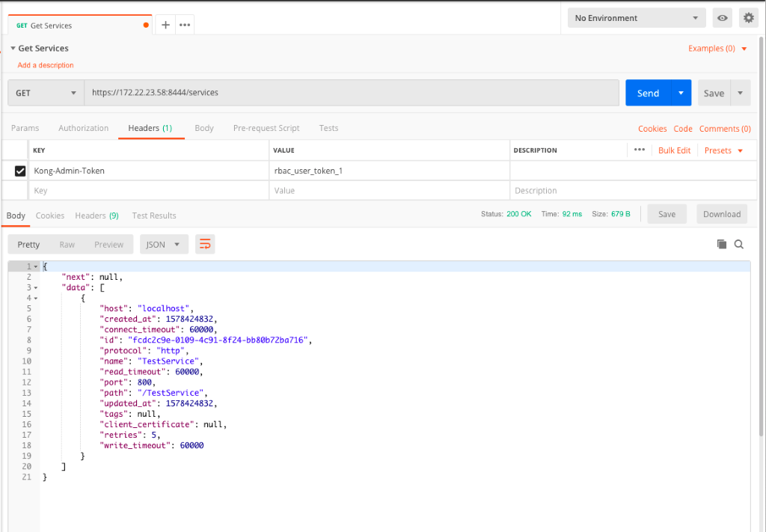The image size is (766, 532).
Task: Click the service id value in JSON
Action: [218, 340]
